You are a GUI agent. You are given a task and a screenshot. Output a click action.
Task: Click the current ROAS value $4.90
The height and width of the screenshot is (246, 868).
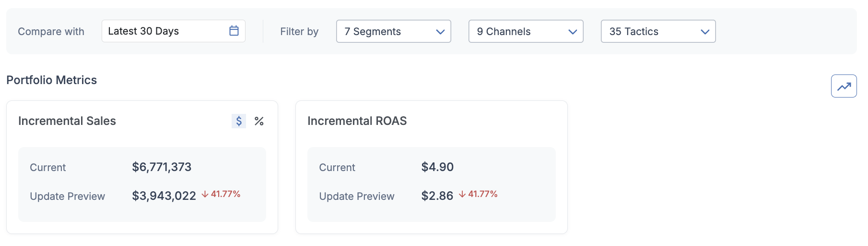(437, 167)
